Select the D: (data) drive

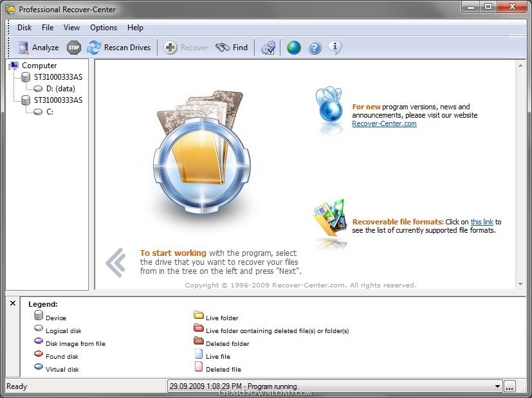click(x=64, y=89)
